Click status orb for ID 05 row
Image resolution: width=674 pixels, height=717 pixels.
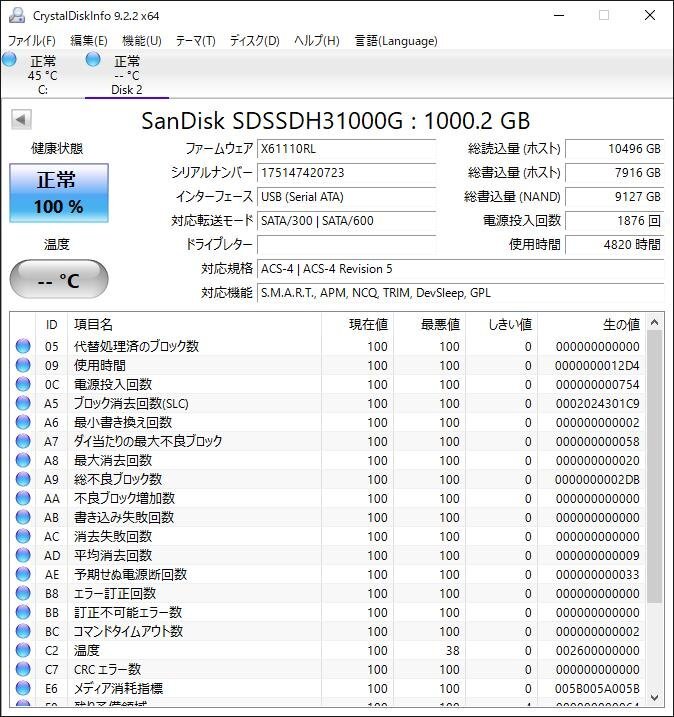[x=23, y=346]
